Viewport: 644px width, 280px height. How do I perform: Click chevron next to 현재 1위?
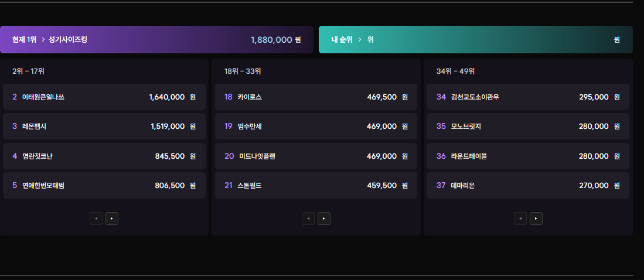[43, 40]
